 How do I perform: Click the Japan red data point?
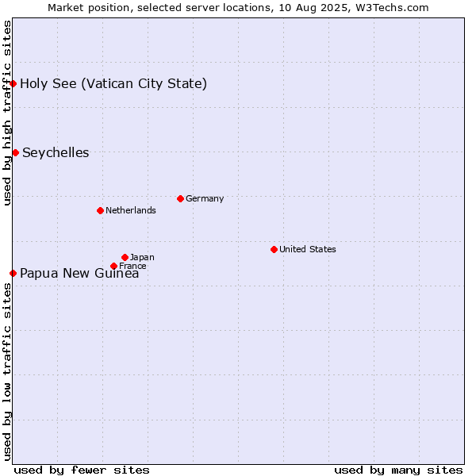(125, 257)
